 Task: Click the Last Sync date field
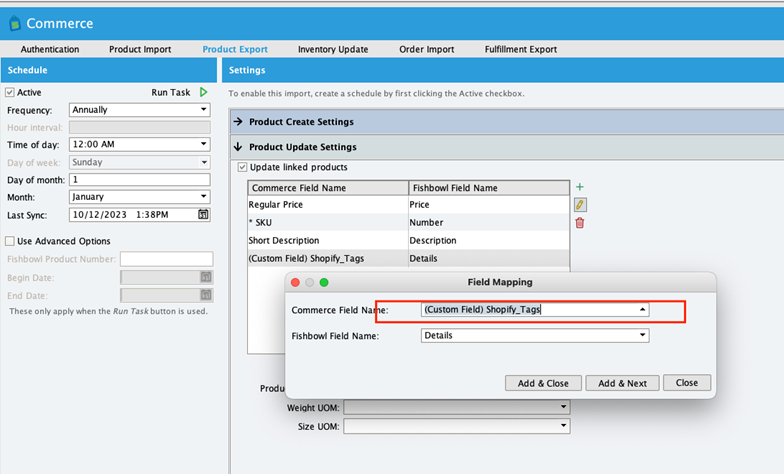[x=140, y=214]
